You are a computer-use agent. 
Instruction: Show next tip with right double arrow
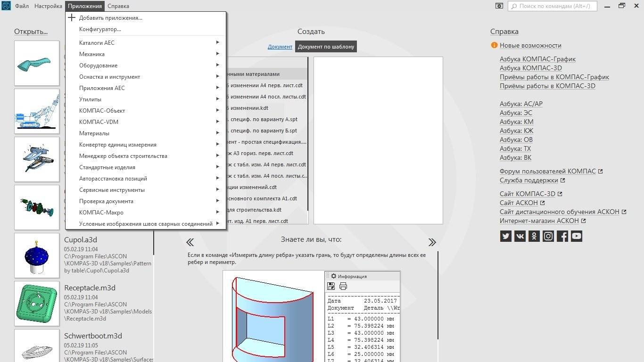pos(432,242)
